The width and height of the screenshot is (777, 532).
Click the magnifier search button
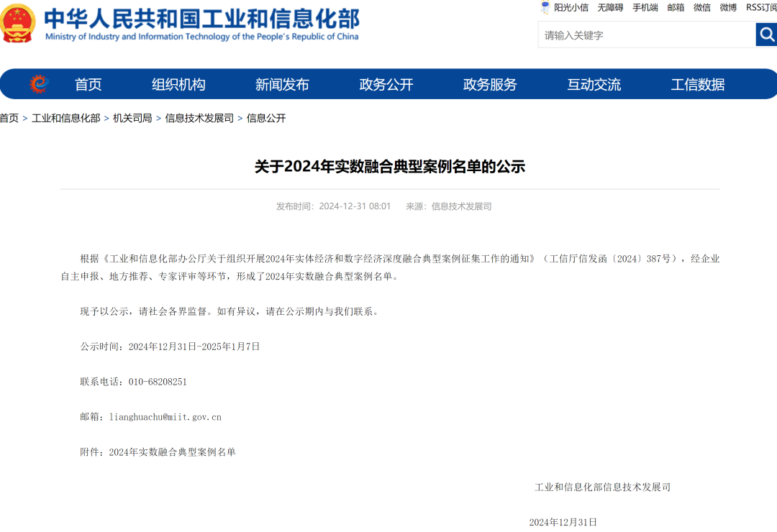click(766, 35)
